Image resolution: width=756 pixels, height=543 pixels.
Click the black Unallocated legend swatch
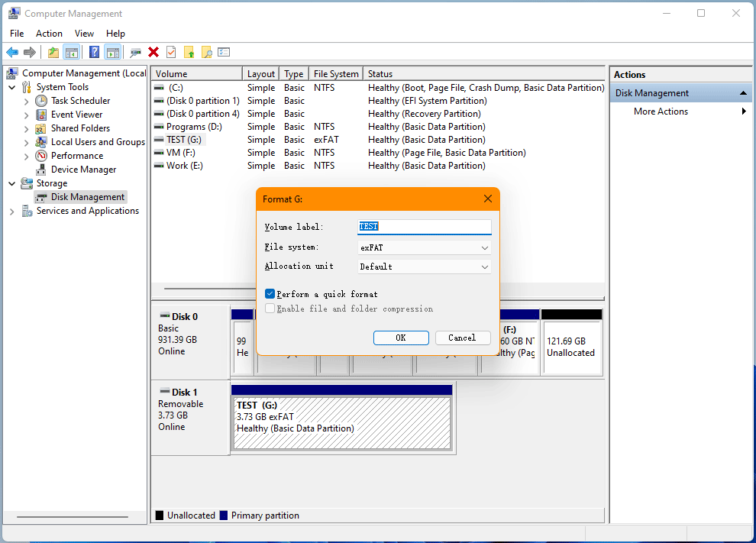click(x=160, y=515)
